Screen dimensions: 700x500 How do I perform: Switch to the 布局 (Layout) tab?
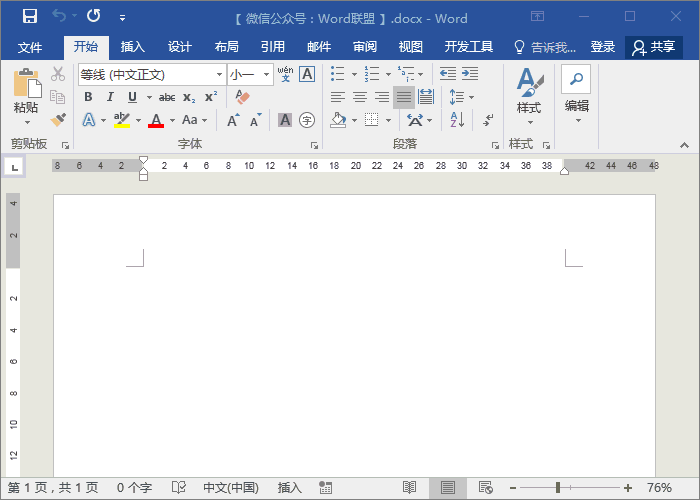(x=226, y=47)
